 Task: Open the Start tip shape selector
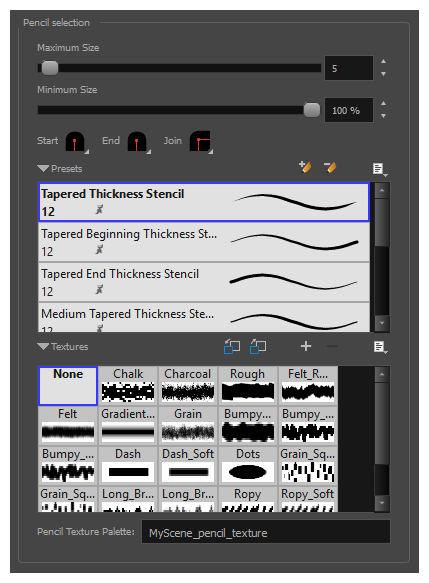77,142
